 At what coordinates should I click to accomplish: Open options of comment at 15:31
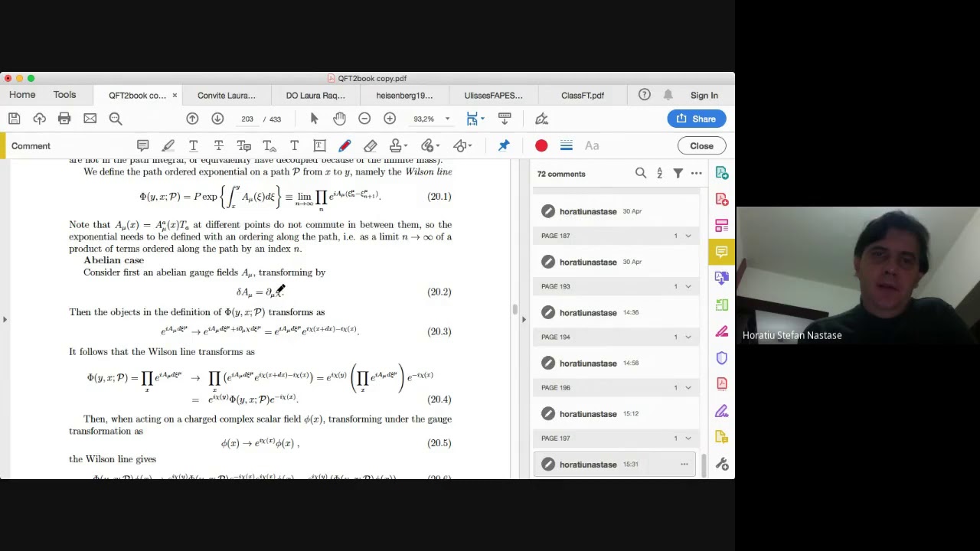[x=684, y=464]
